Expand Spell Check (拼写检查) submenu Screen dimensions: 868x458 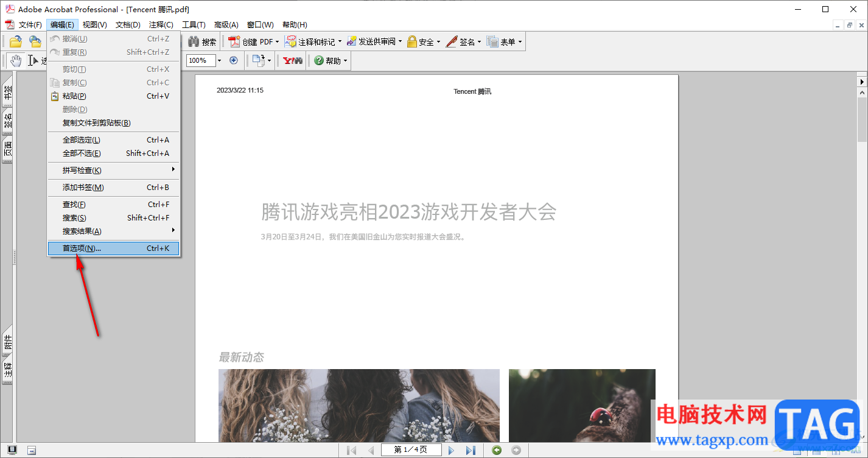click(x=113, y=170)
